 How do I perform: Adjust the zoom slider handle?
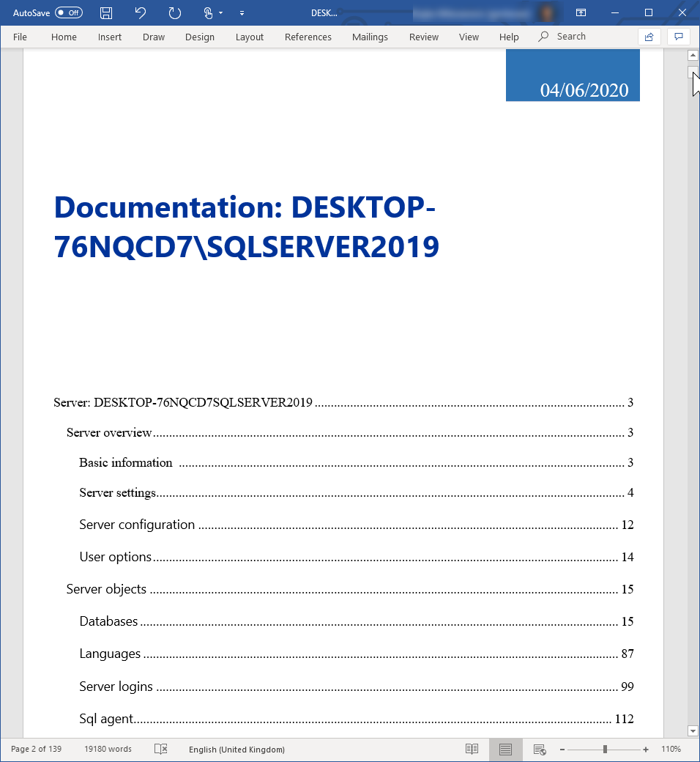605,750
